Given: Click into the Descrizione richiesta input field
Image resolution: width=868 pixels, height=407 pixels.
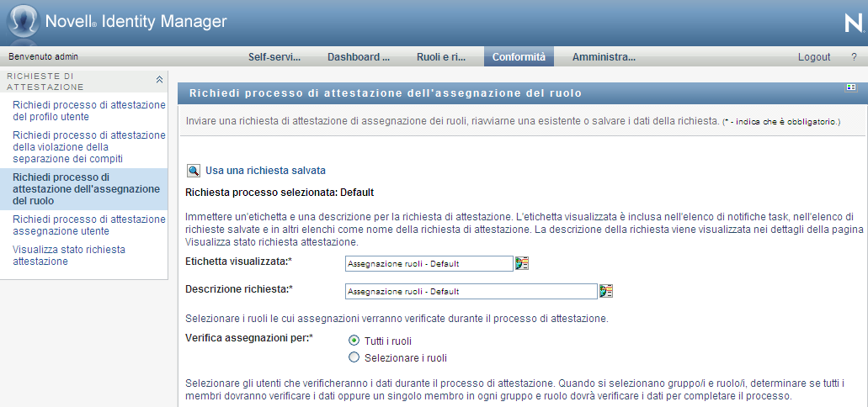Looking at the screenshot, I should tap(471, 292).
